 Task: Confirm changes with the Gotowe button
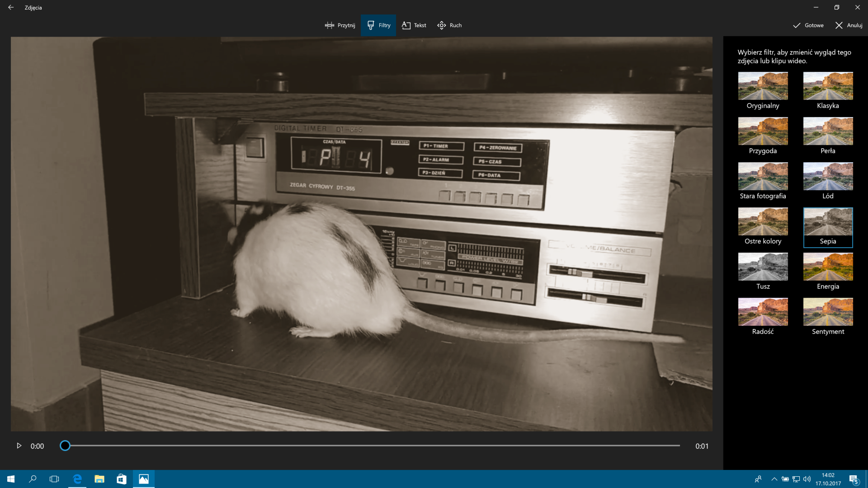808,25
